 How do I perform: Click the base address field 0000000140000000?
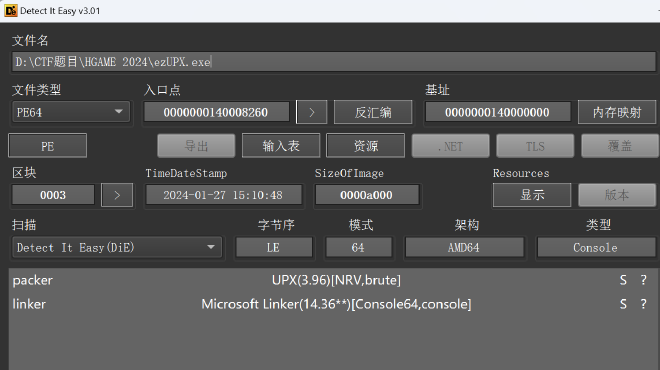tap(497, 112)
